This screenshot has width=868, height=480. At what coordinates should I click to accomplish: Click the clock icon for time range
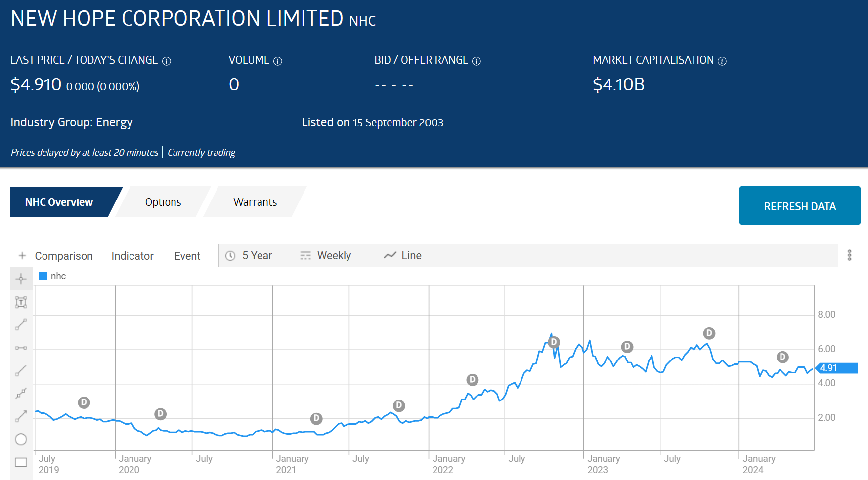pos(230,256)
